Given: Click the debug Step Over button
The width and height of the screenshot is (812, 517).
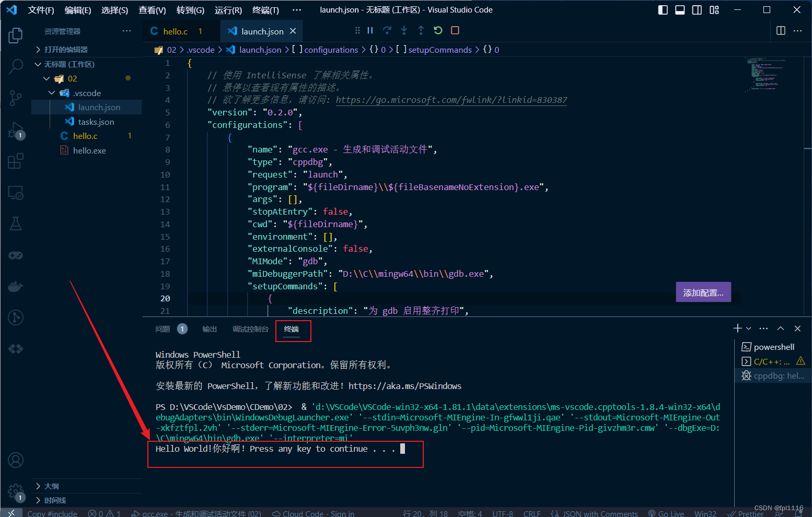Looking at the screenshot, I should click(x=387, y=30).
